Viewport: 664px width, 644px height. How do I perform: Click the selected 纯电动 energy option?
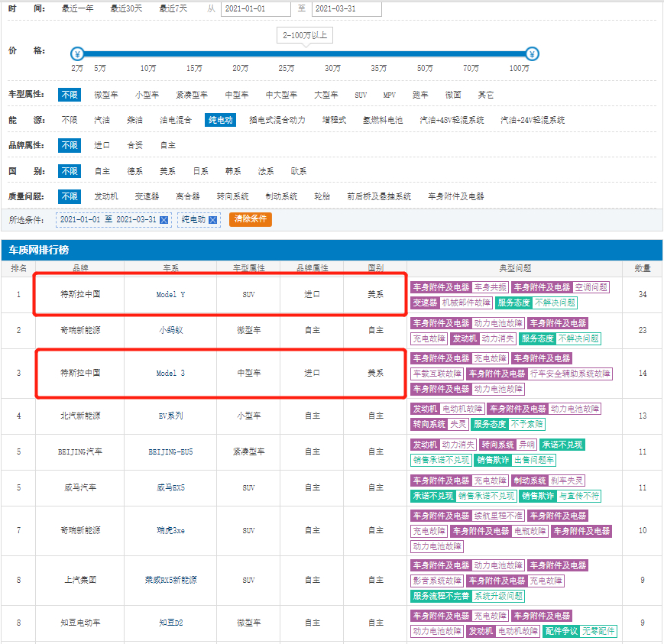[x=221, y=120]
